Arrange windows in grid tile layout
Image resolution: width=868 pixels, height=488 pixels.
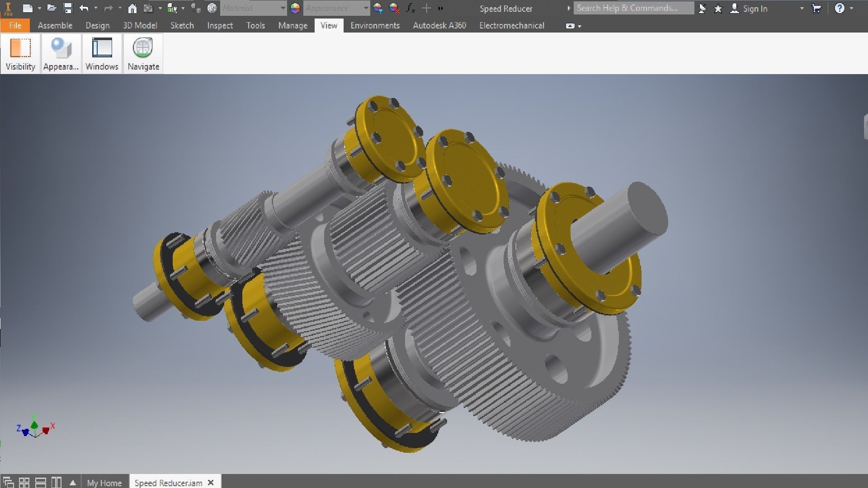point(24,483)
